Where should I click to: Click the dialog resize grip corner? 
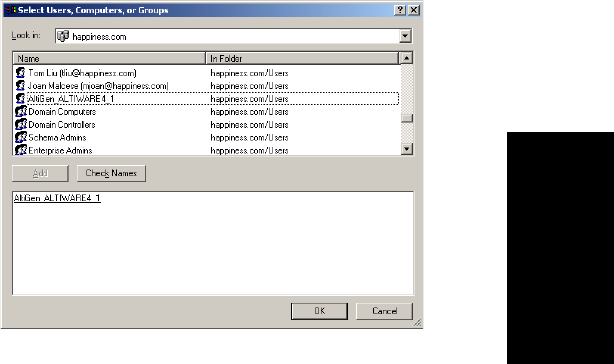click(417, 323)
